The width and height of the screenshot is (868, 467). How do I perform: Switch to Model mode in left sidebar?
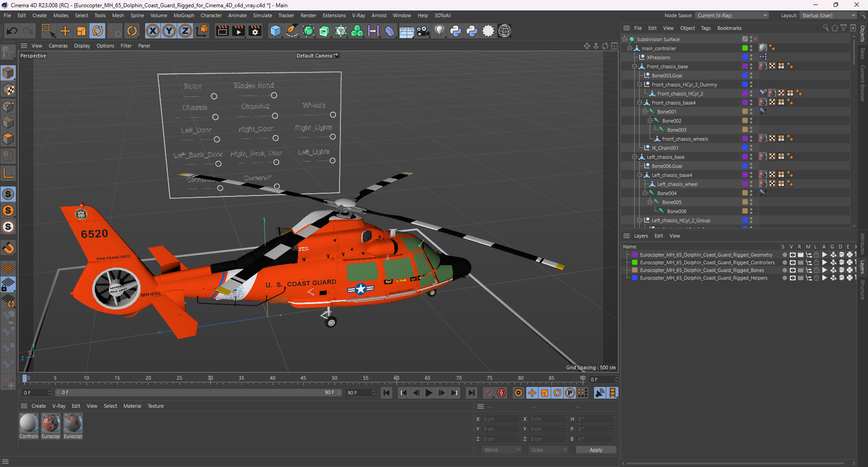point(8,73)
